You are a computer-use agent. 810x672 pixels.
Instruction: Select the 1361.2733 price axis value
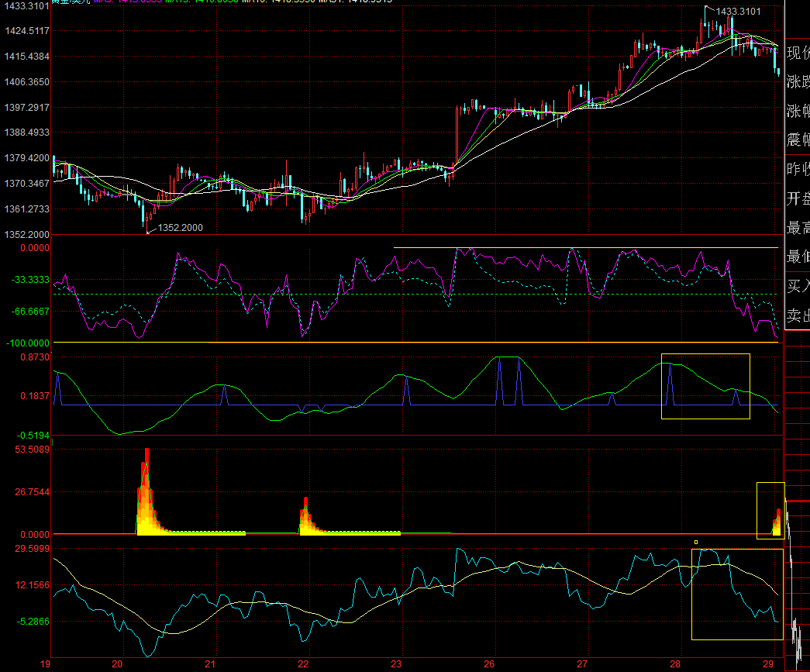pyautogui.click(x=27, y=209)
